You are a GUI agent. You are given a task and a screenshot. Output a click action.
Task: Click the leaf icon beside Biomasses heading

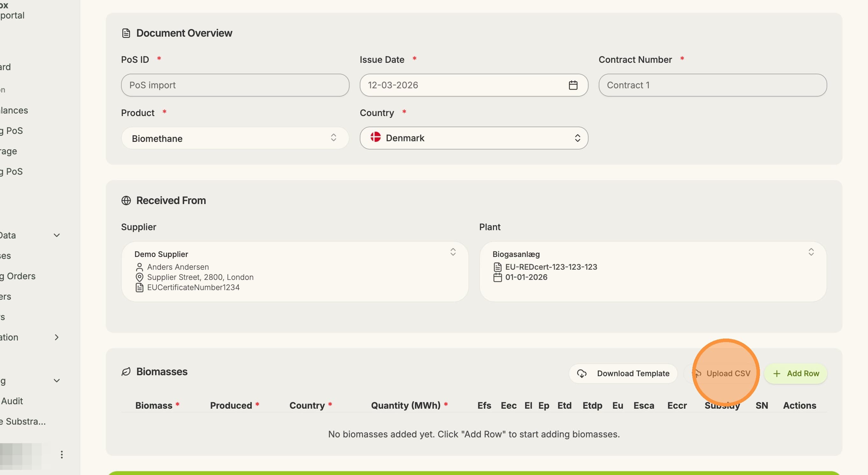pos(126,371)
